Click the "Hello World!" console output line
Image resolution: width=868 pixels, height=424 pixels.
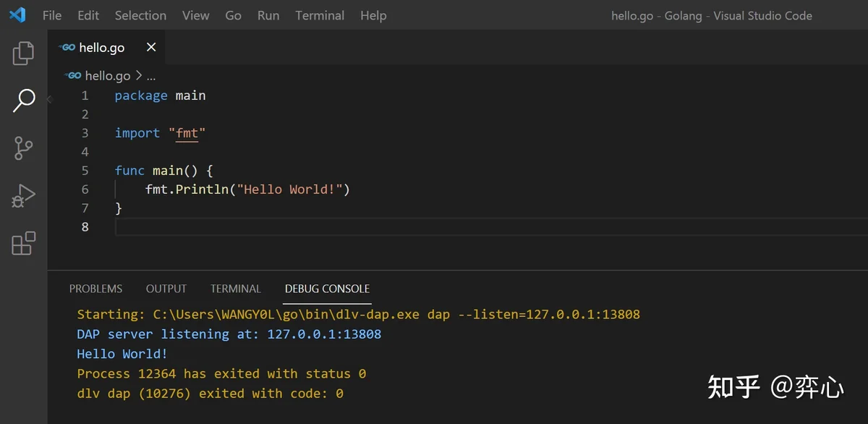pyautogui.click(x=122, y=354)
